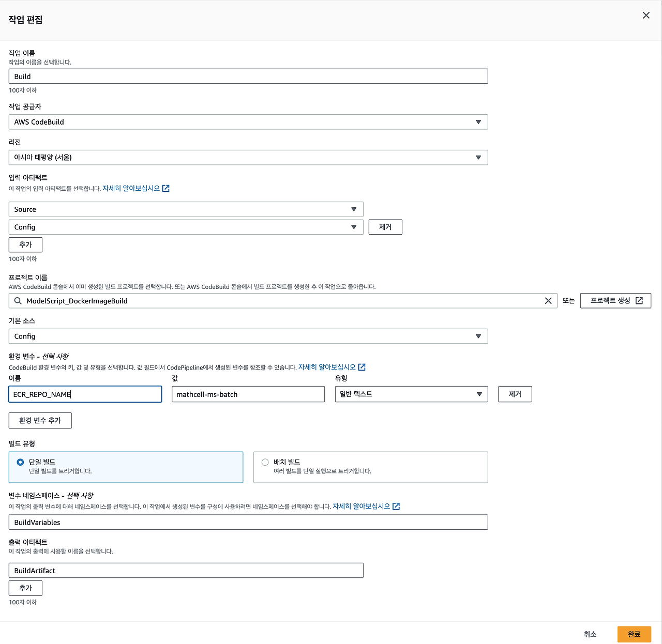Click the output artifact field containing BuildArtifact

click(x=186, y=571)
